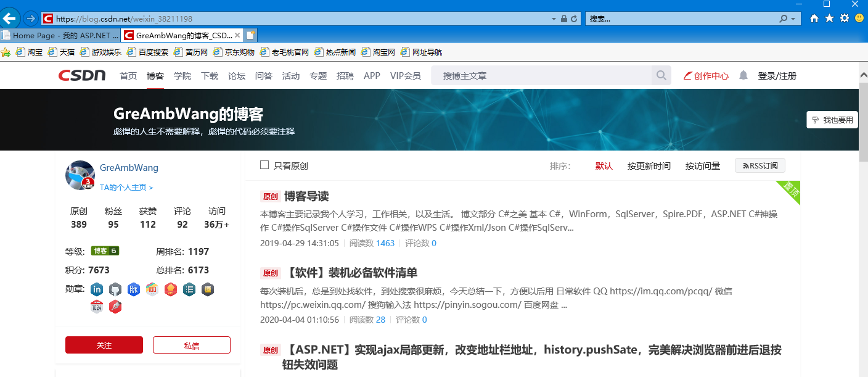The width and height of the screenshot is (868, 377).
Task: Click the blog search magnifier icon
Action: point(661,75)
